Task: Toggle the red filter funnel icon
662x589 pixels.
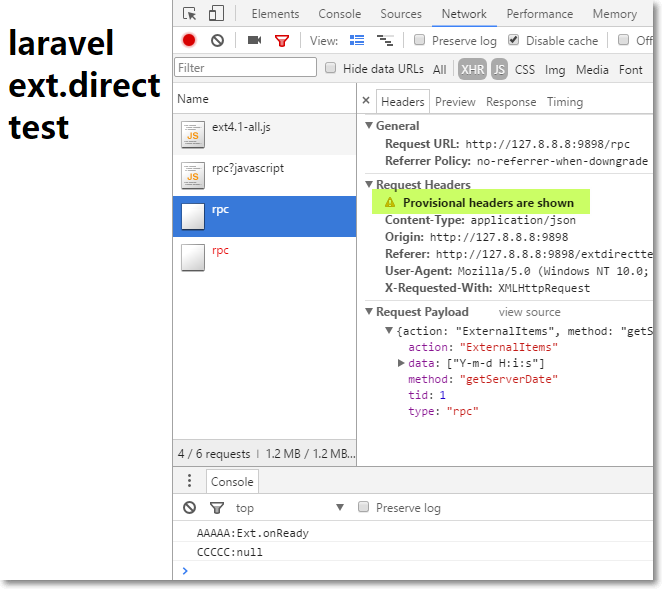Action: (x=282, y=41)
